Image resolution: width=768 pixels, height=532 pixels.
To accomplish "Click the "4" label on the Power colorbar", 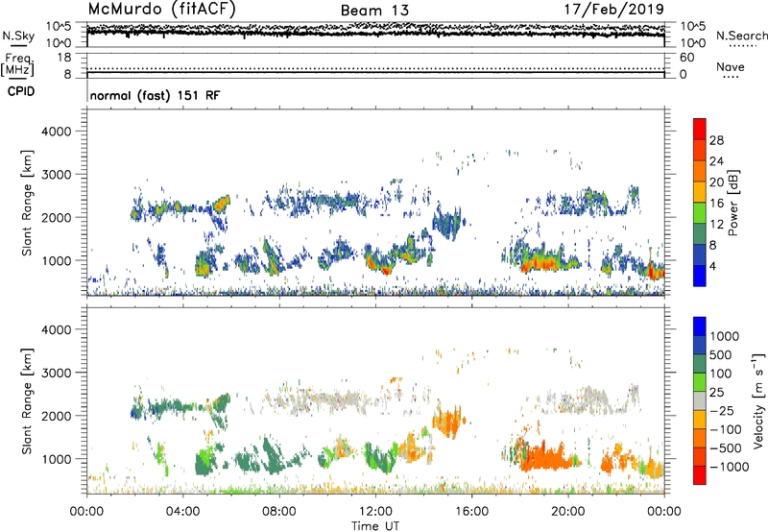I will click(x=712, y=266).
